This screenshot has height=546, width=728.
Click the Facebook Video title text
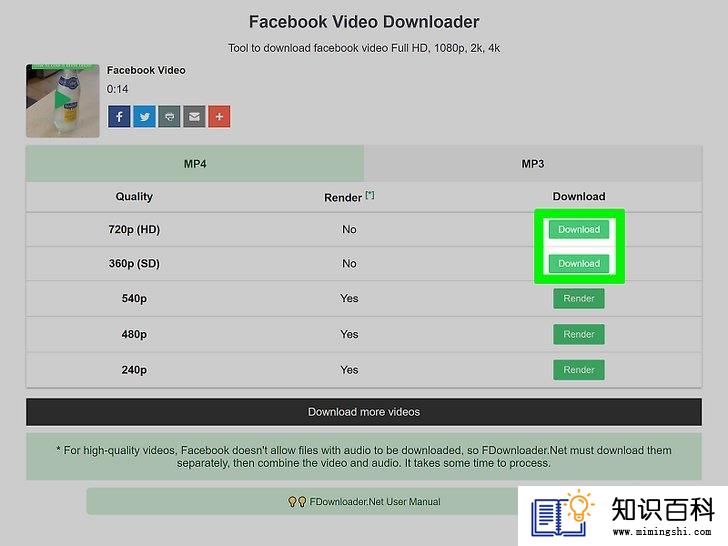click(x=146, y=70)
